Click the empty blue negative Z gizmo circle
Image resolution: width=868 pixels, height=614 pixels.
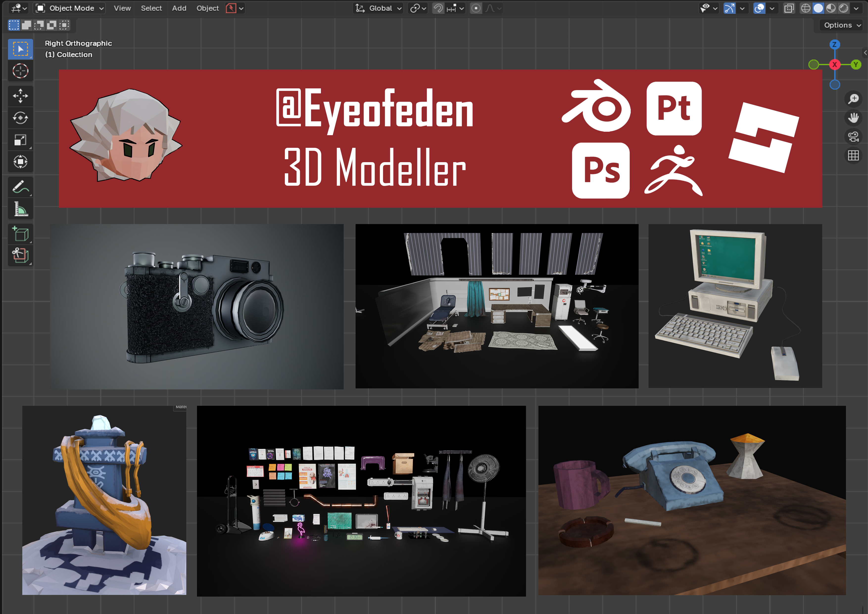pos(835,85)
